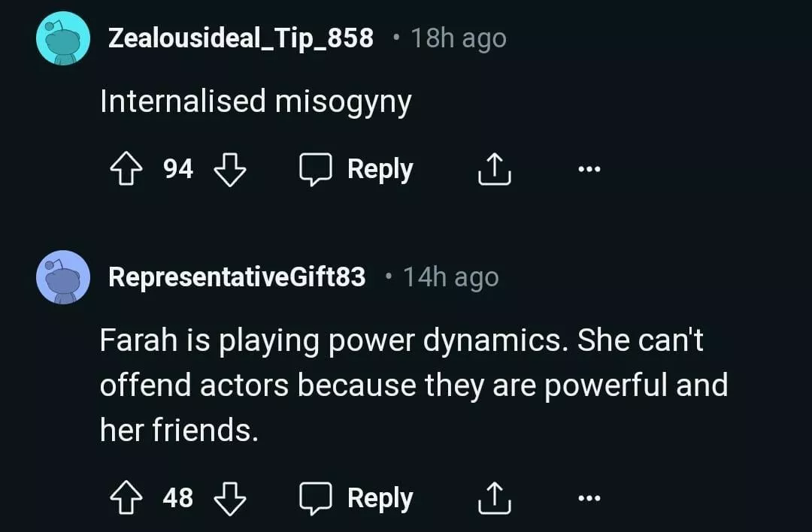Click the '18h ago' timestamp
The height and width of the screenshot is (532, 812).
click(x=459, y=38)
